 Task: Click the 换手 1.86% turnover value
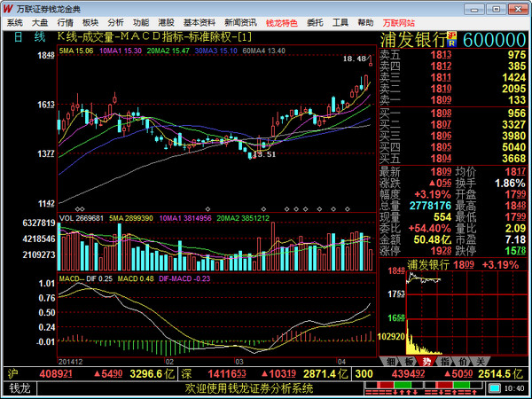pyautogui.click(x=510, y=184)
